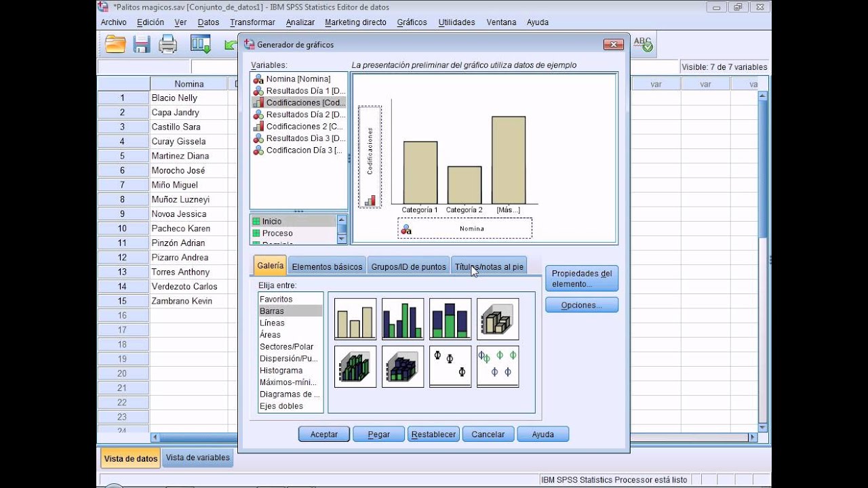Viewport: 868px width, 488px height.
Task: Open the Transformar menu
Action: [x=252, y=22]
